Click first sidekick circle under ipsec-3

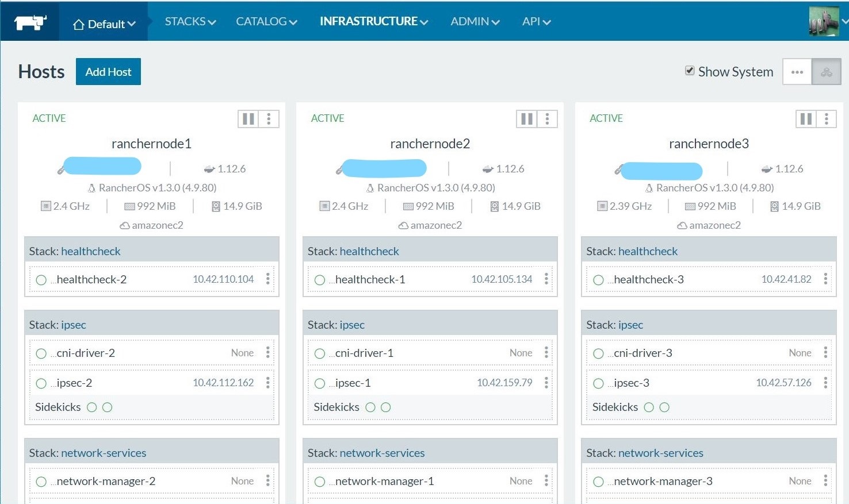coord(649,407)
